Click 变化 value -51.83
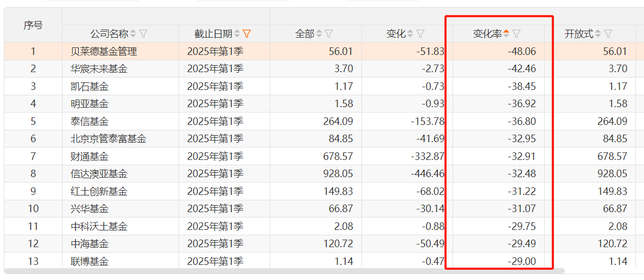Screen dimensions: 644x280 tap(430, 51)
